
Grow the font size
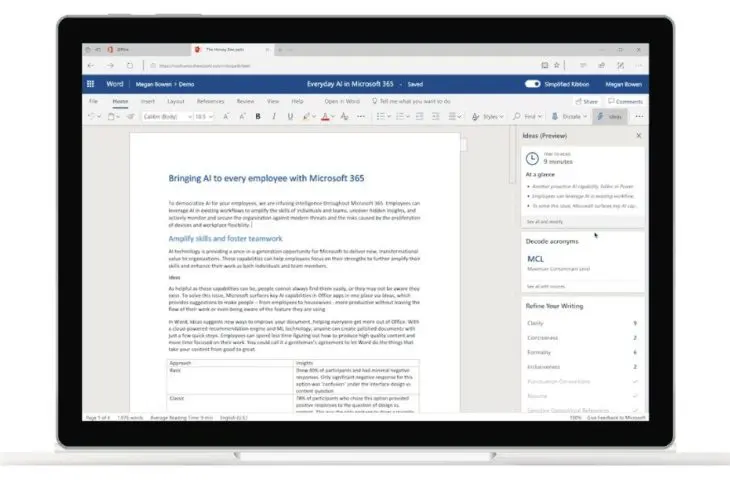pyautogui.click(x=226, y=116)
